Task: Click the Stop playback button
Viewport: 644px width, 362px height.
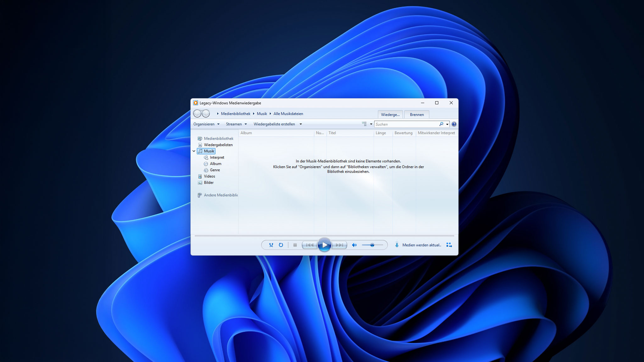Action: [295, 245]
